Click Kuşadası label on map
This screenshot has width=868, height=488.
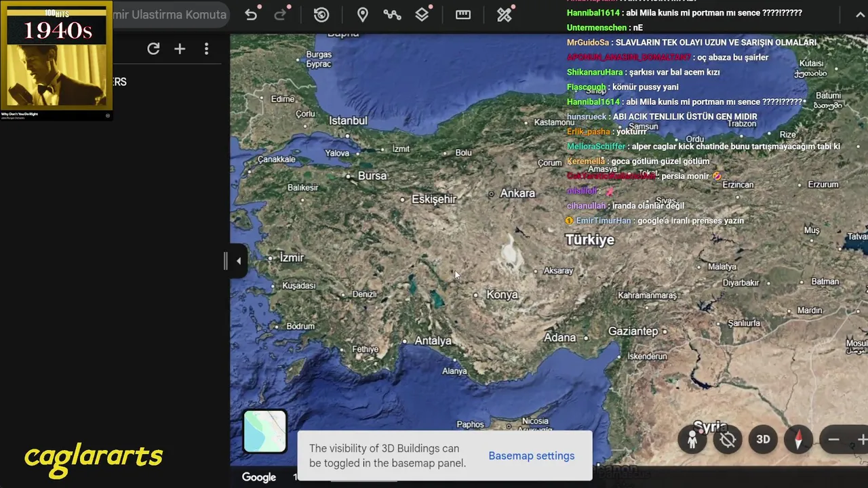[x=299, y=286]
